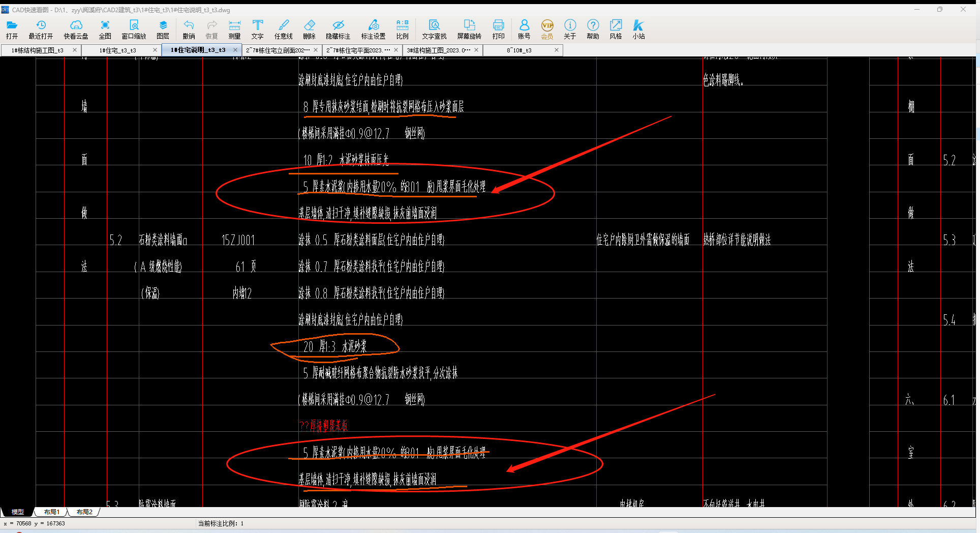Click '住宅户内除厨卫外需做保温的墙面' text
This screenshot has width=980, height=533.
pyautogui.click(x=643, y=240)
